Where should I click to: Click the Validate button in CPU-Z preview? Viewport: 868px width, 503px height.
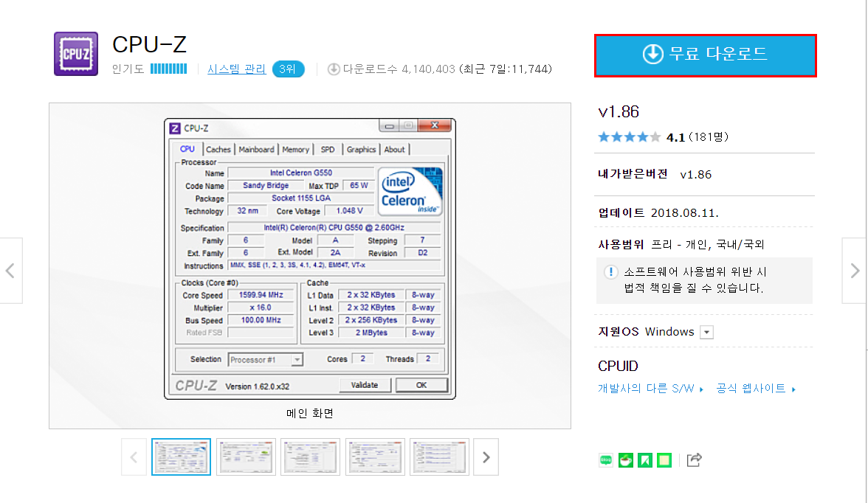pyautogui.click(x=365, y=385)
